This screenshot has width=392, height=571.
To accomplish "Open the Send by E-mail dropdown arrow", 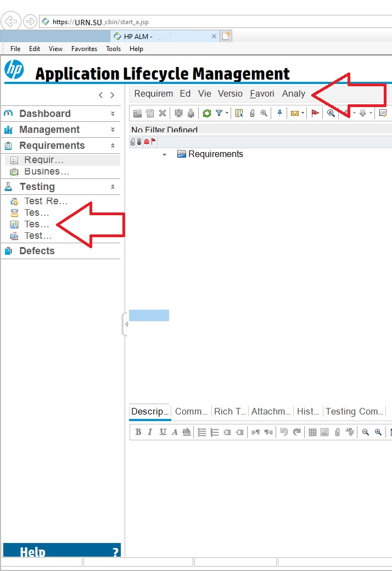I will click(x=303, y=113).
